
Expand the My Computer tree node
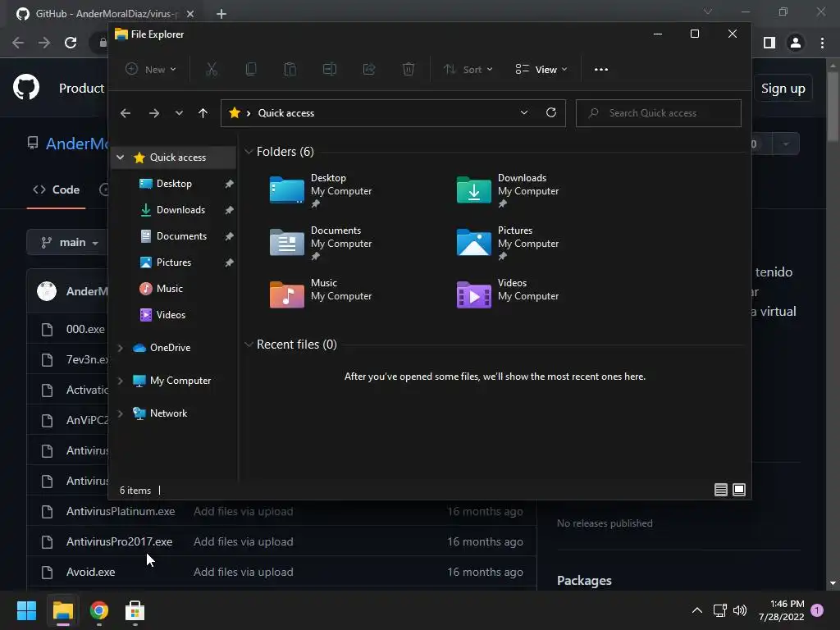[121, 381]
